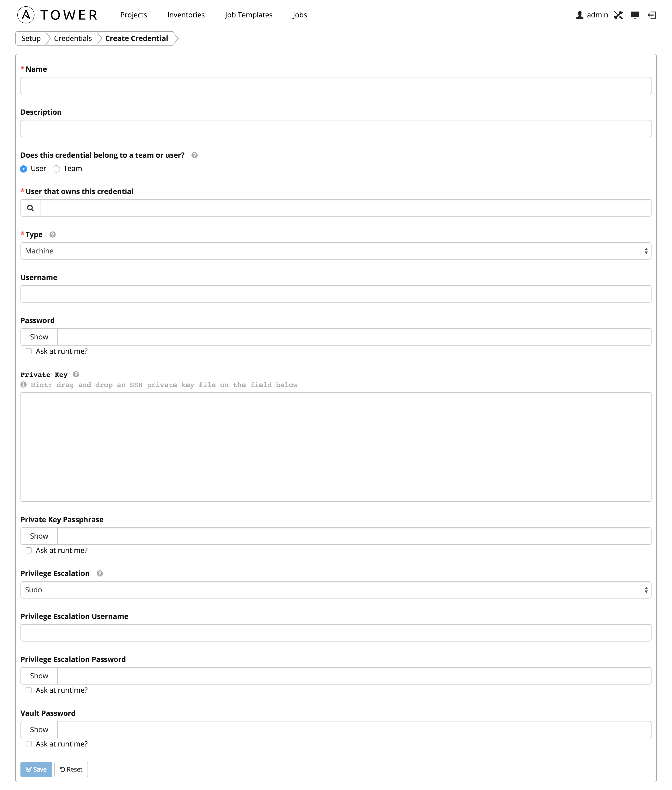Expand the Privilege Escalation dropdown
The image size is (672, 790).
tap(336, 589)
